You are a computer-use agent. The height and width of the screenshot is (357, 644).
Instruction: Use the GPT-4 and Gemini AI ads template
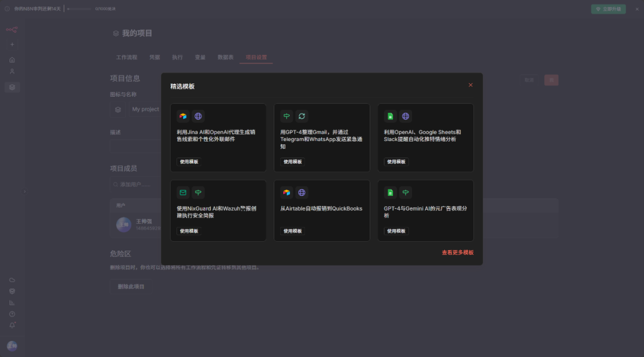(396, 231)
